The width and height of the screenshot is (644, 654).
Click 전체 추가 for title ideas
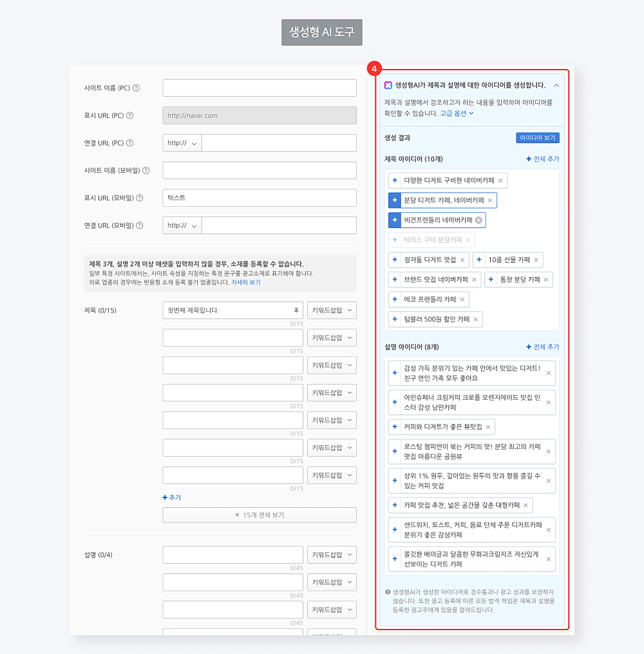tap(543, 159)
